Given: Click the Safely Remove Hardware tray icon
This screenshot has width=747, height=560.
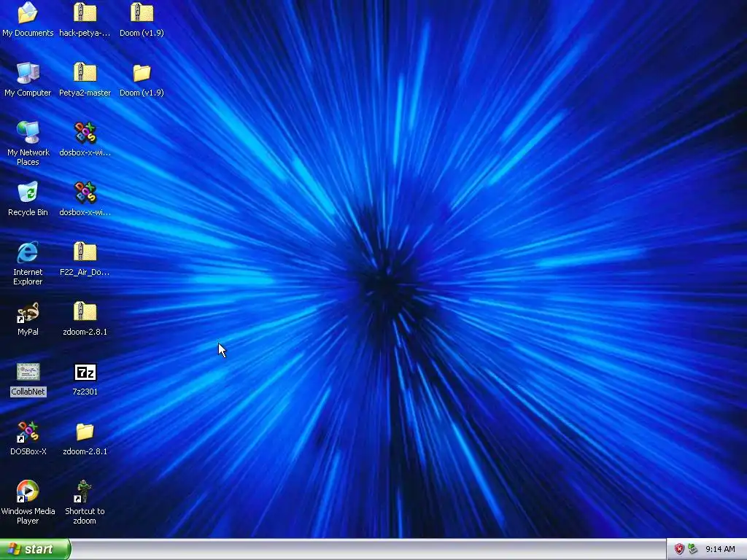Looking at the screenshot, I should point(693,549).
